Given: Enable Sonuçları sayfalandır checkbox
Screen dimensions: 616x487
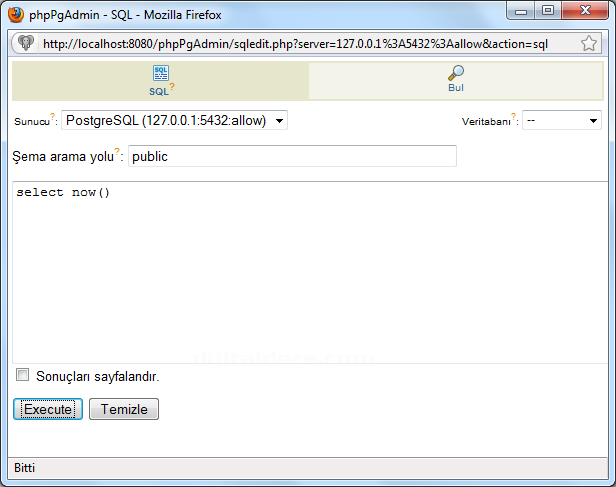Looking at the screenshot, I should tap(22, 375).
